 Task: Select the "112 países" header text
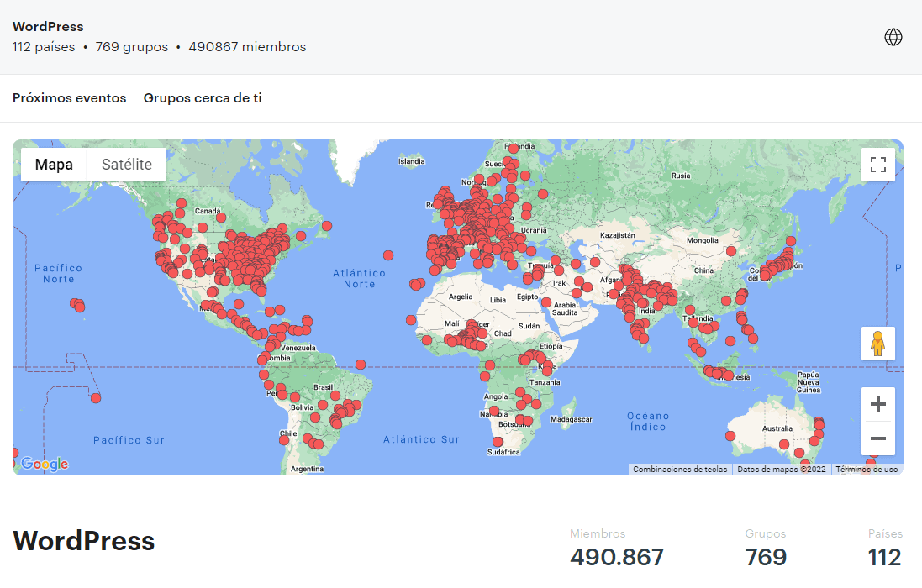[x=44, y=47]
